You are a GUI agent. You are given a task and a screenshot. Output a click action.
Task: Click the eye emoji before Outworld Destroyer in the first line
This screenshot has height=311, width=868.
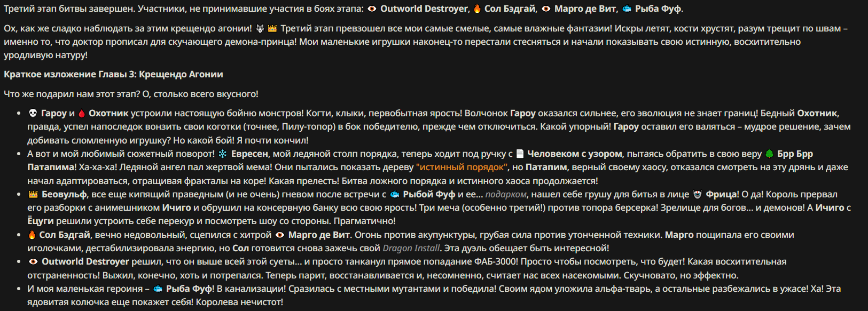tap(372, 9)
